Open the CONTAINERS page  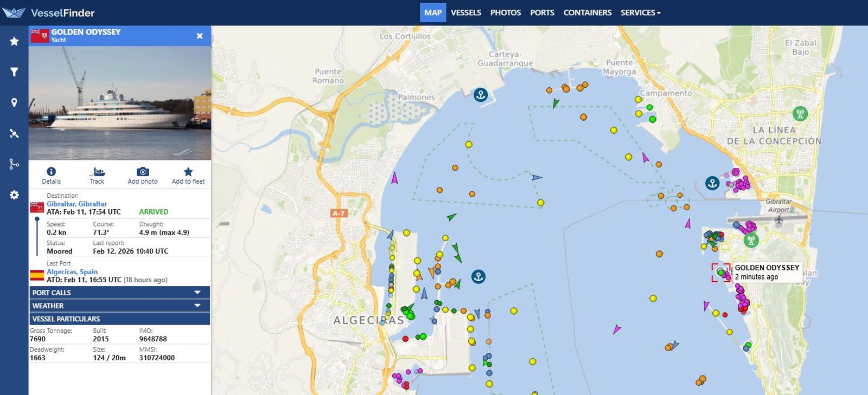click(588, 12)
